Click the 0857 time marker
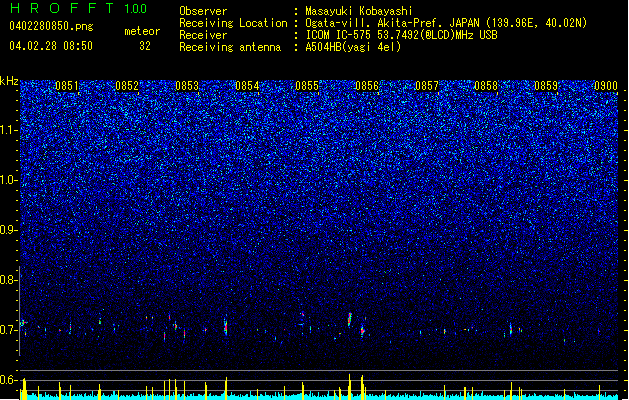 [x=427, y=86]
